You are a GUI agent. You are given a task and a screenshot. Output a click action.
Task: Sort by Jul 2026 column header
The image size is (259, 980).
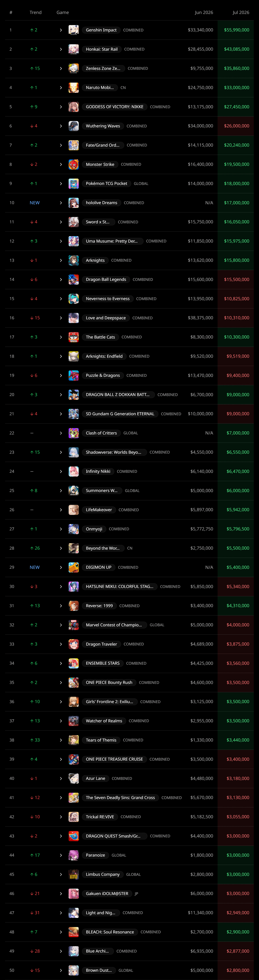[241, 13]
